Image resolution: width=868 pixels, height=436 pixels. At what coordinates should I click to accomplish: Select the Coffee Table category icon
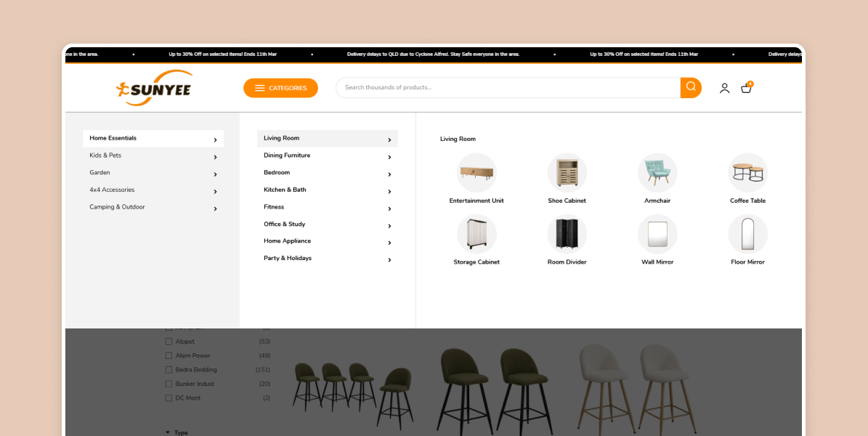[747, 172]
